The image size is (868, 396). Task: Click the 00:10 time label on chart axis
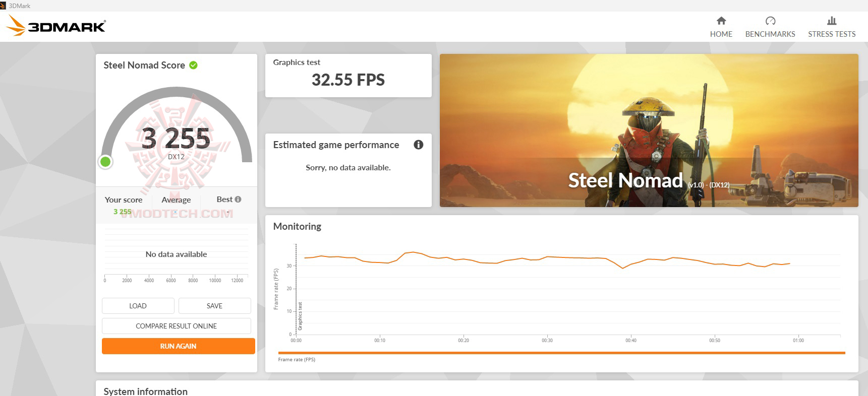[380, 341]
